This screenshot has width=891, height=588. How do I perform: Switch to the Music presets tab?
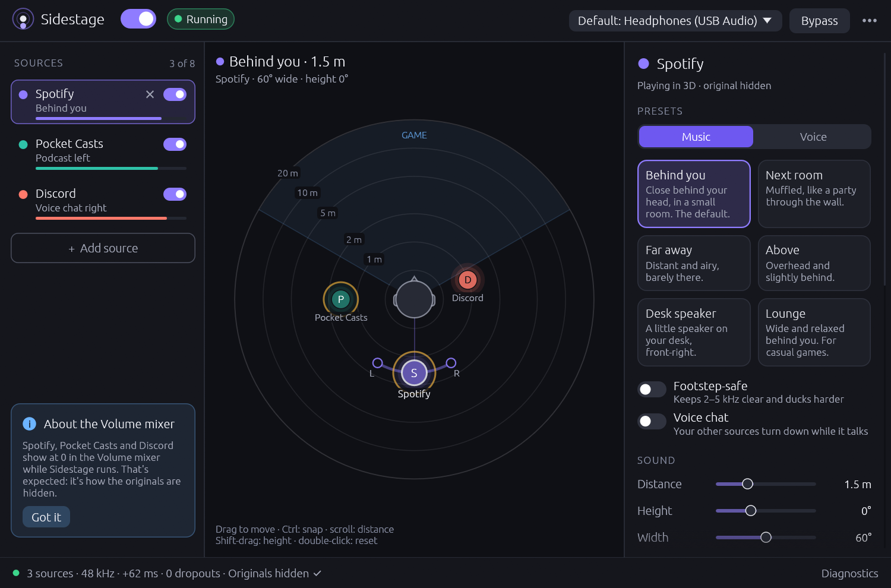696,137
